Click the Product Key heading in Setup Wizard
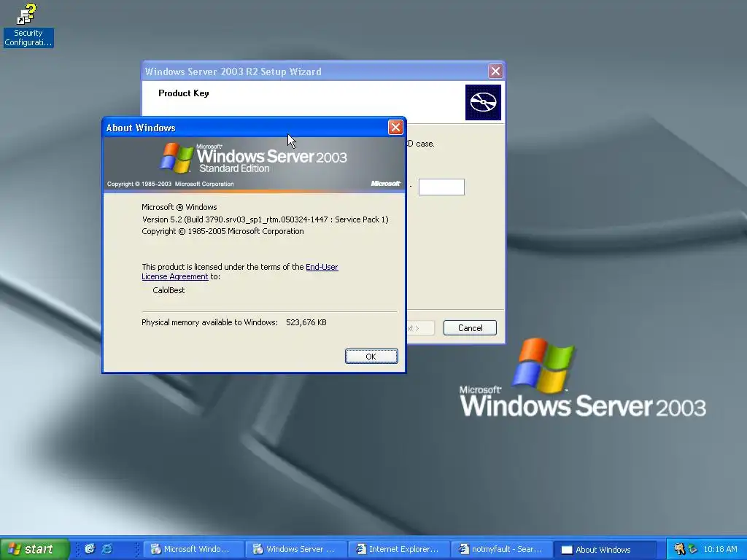747x560 pixels. [183, 93]
